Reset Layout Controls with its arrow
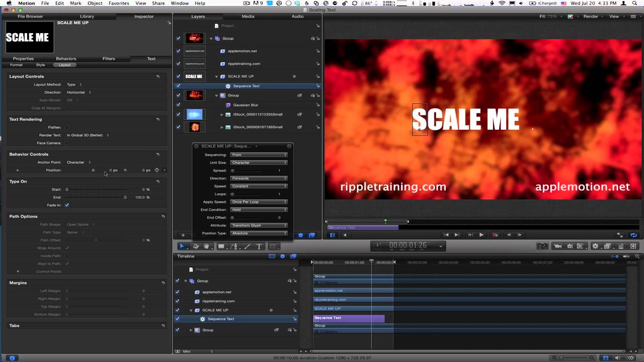This screenshot has width=644, height=362. coord(158,76)
